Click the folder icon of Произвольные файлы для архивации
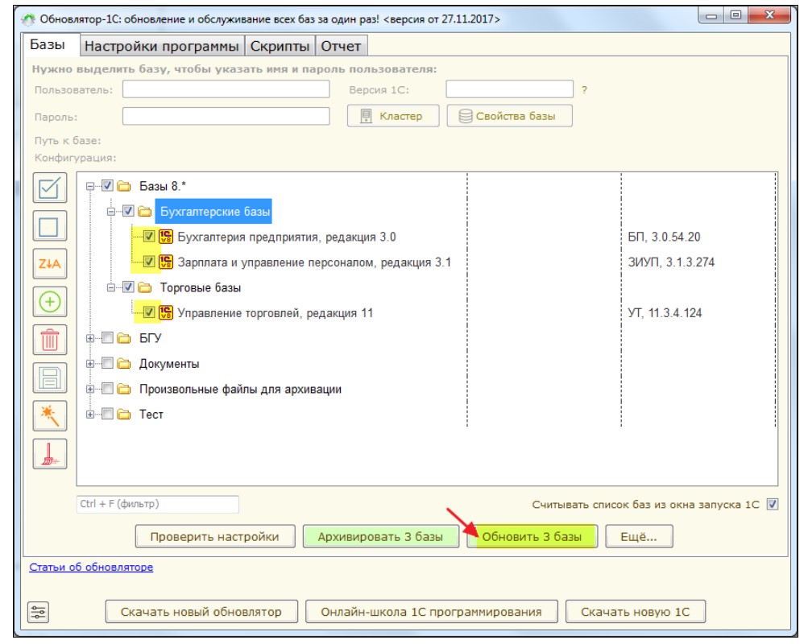The width and height of the screenshot is (812, 644). 124,389
